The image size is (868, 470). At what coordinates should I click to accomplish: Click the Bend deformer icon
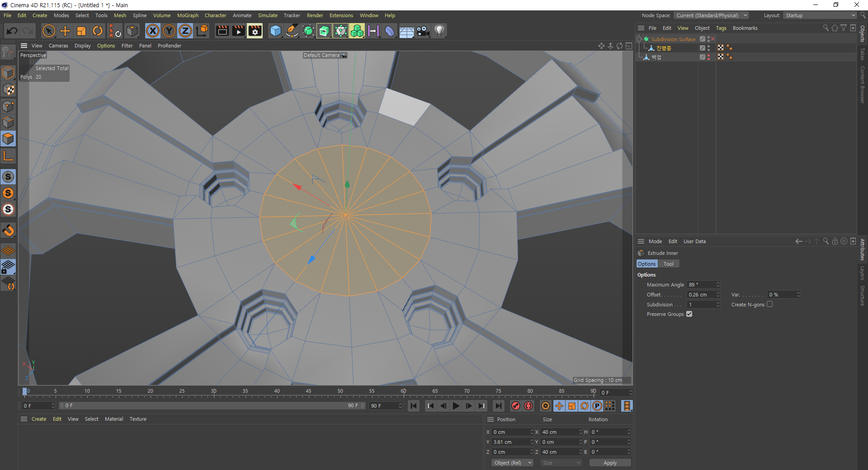[390, 31]
